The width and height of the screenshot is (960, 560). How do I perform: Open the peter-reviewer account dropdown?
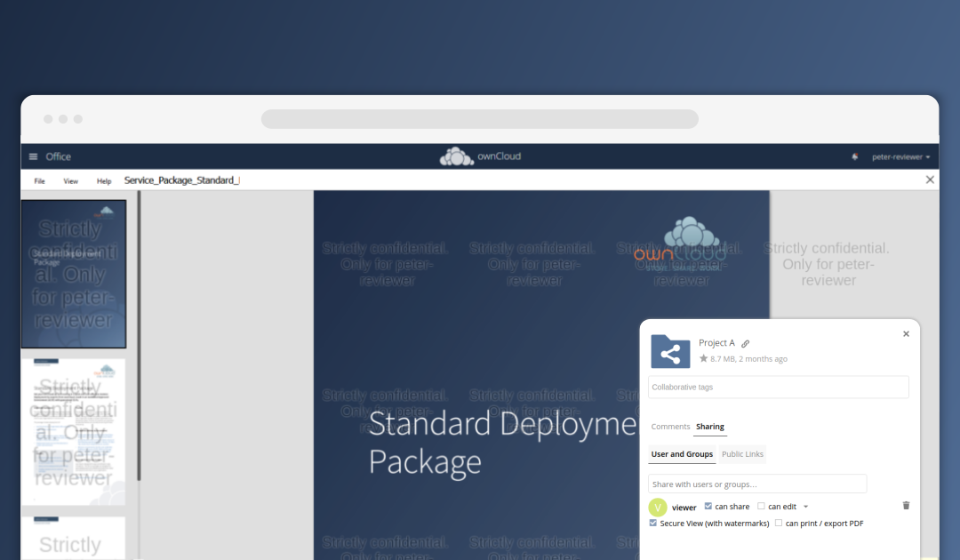pyautogui.click(x=901, y=156)
